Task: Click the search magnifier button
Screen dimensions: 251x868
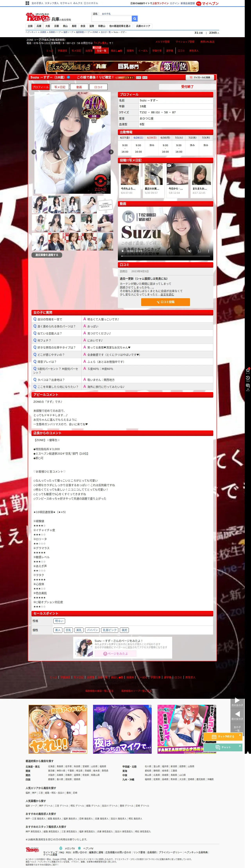Action: 134,19
